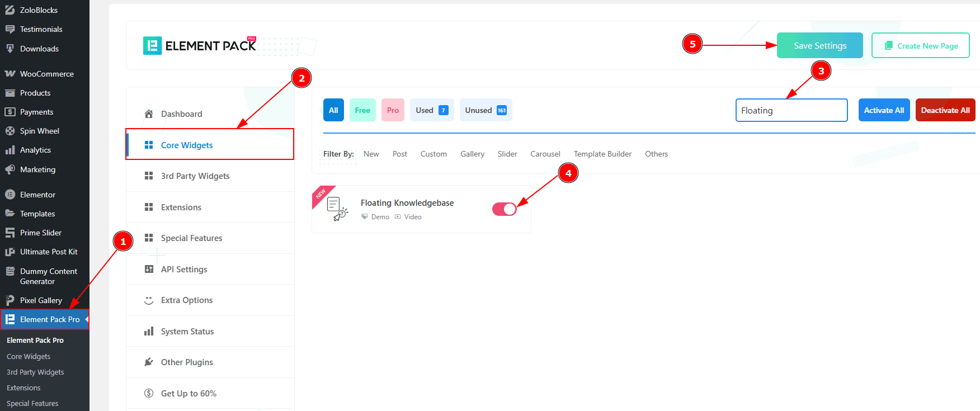This screenshot has width=980, height=411.
Task: Filter widgets by Gallery
Action: [473, 154]
